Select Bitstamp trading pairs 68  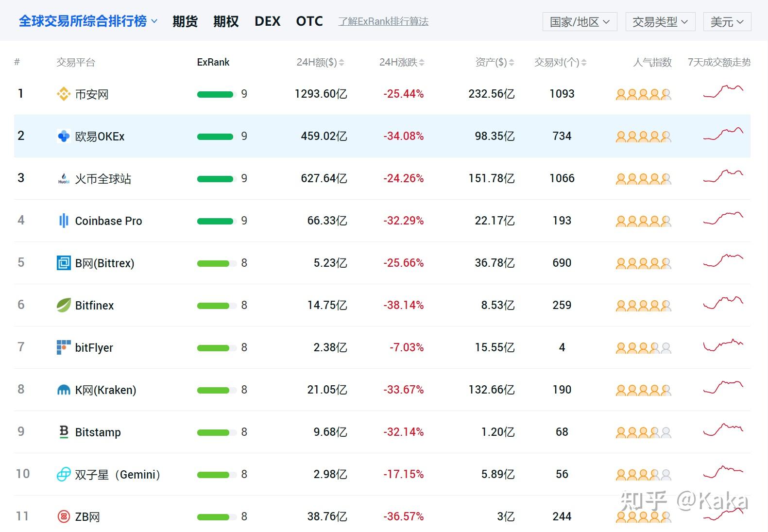[x=562, y=432]
